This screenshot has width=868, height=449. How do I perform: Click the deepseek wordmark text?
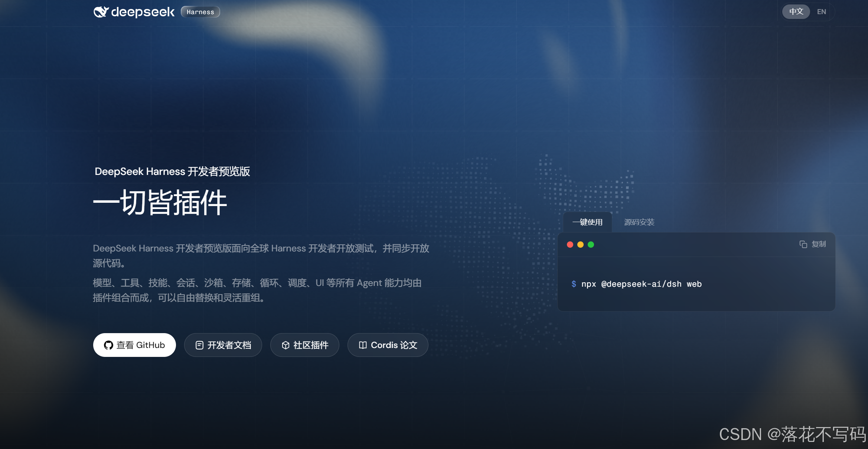coord(143,12)
